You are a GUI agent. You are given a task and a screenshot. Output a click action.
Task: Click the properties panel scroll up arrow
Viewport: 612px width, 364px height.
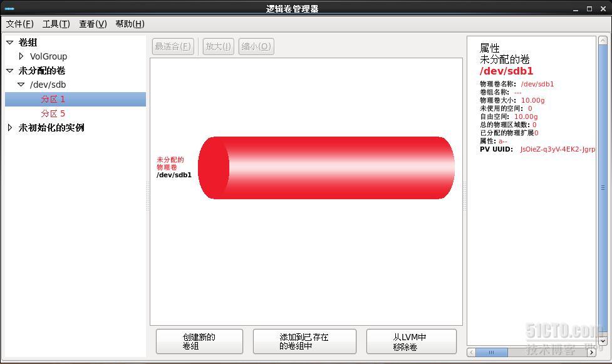[603, 40]
